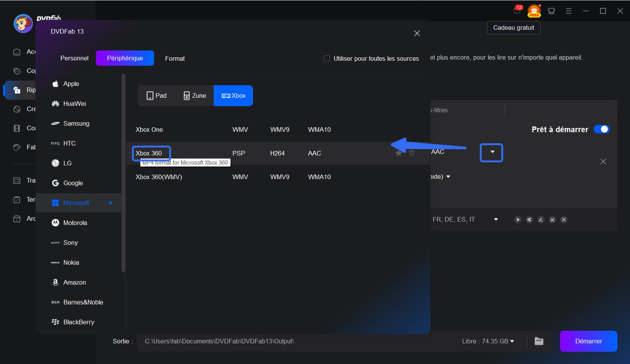Open the task queue list icon in sidebar
The height and width of the screenshot is (364, 630).
point(17,181)
